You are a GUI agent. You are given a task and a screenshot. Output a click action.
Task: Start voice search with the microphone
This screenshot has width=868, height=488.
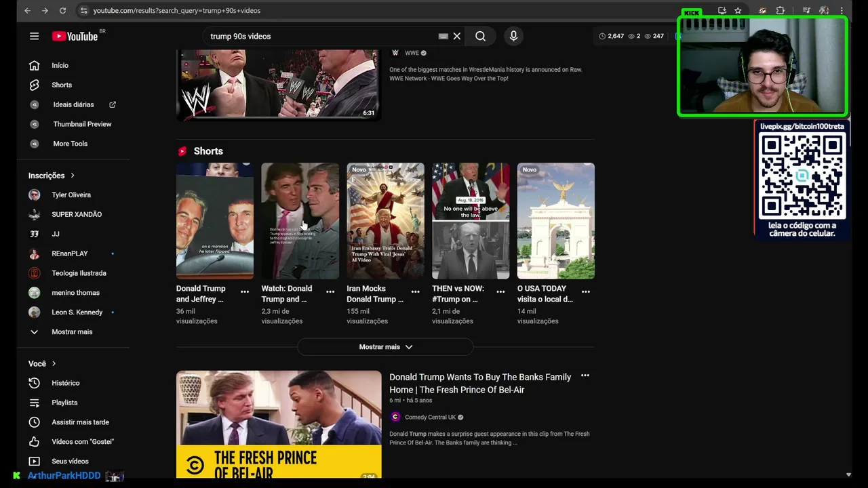(513, 36)
